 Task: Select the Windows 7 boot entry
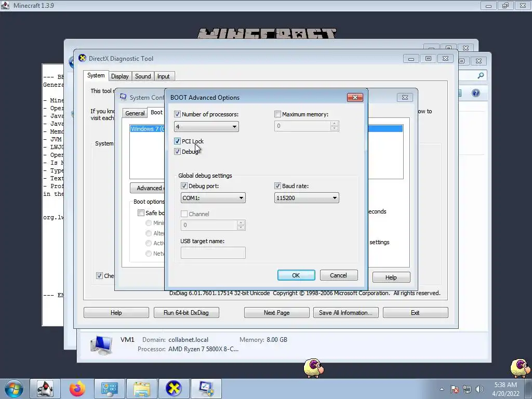[x=147, y=129]
